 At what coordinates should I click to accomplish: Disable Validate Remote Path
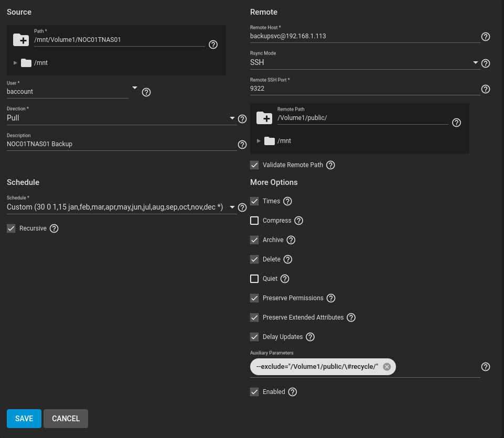click(x=254, y=165)
